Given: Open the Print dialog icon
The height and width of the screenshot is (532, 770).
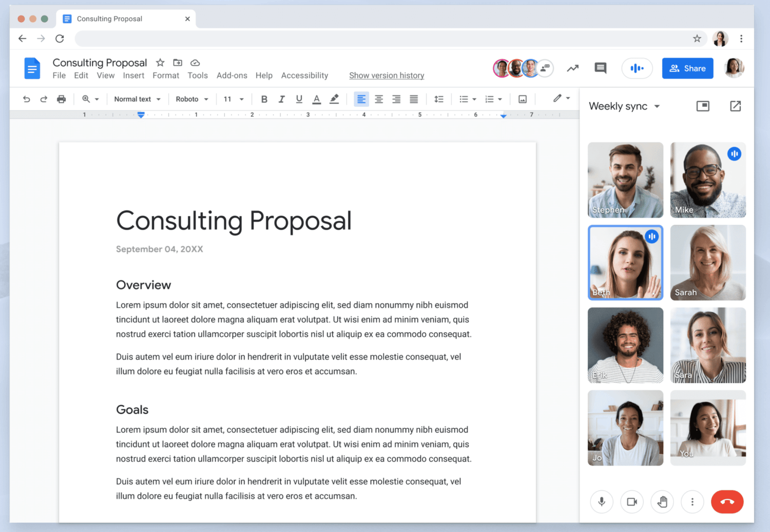Looking at the screenshot, I should pos(62,99).
